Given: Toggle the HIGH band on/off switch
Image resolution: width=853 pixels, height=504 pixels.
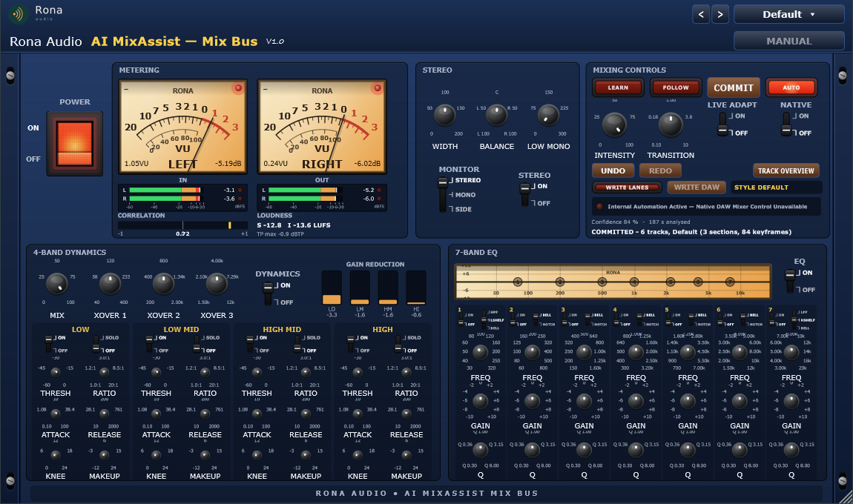Looking at the screenshot, I should [x=351, y=344].
